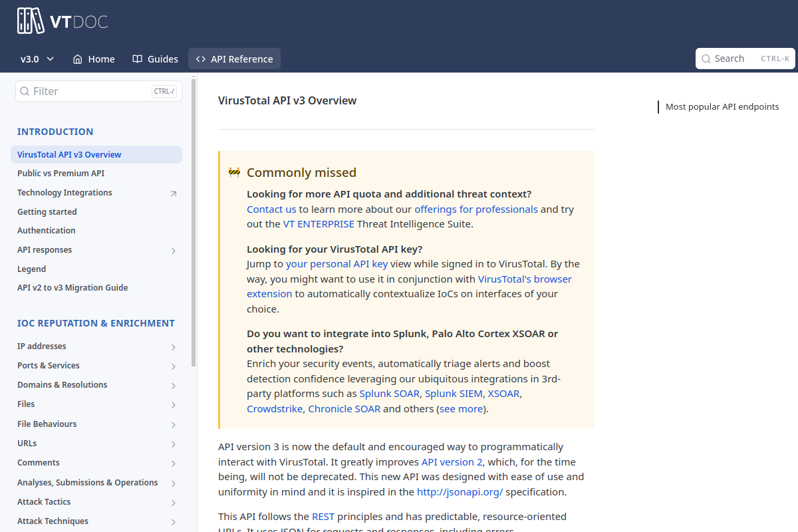Go to the Home tab
Image resolution: width=798 pixels, height=532 pixels.
pyautogui.click(x=94, y=59)
